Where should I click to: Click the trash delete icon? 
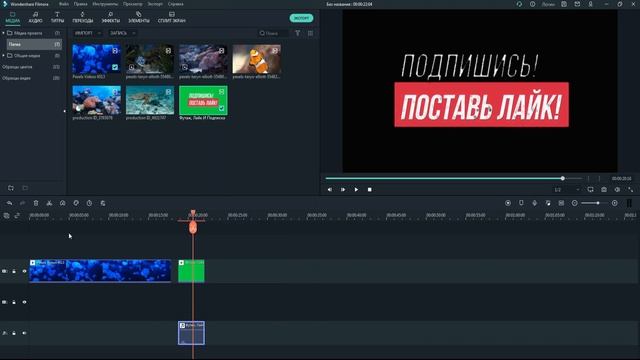(36, 203)
